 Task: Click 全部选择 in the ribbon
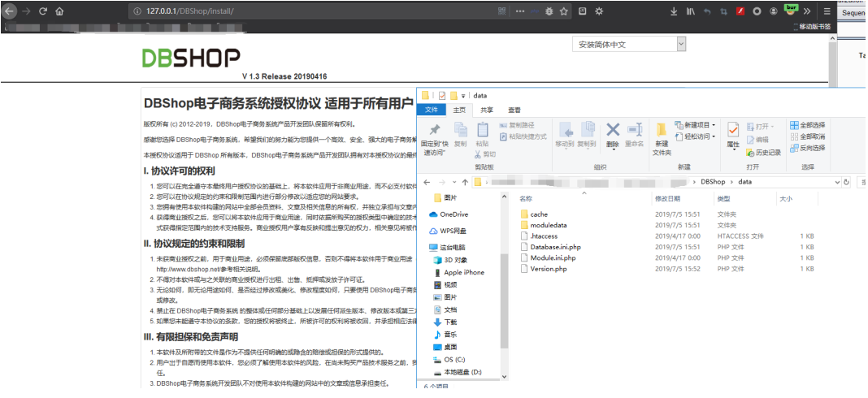click(808, 125)
